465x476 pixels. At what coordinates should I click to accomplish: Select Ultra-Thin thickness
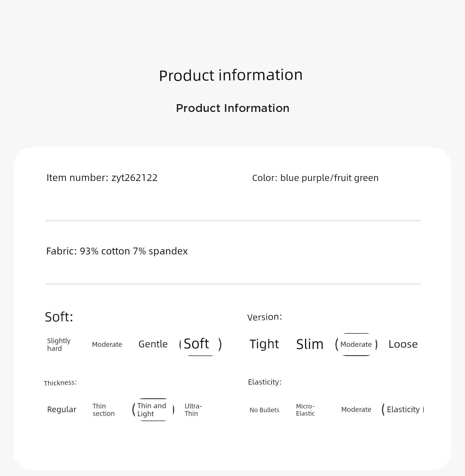pos(193,410)
